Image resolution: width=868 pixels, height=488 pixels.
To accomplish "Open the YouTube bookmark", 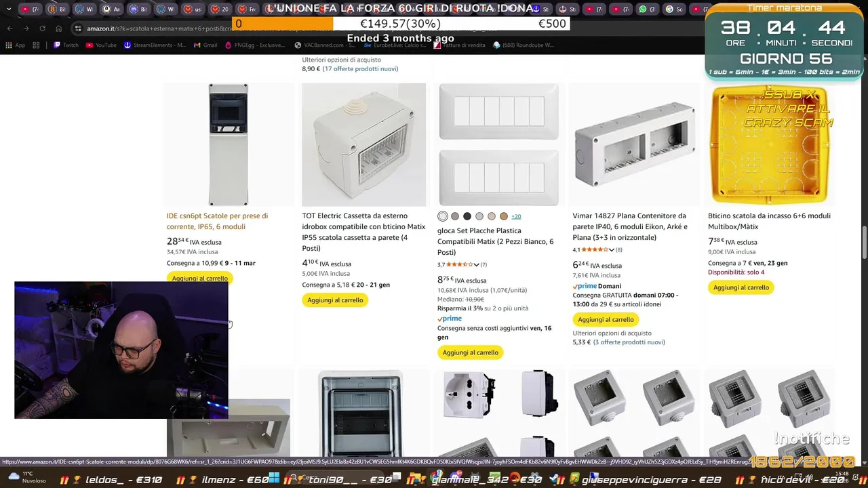I will pos(101,45).
